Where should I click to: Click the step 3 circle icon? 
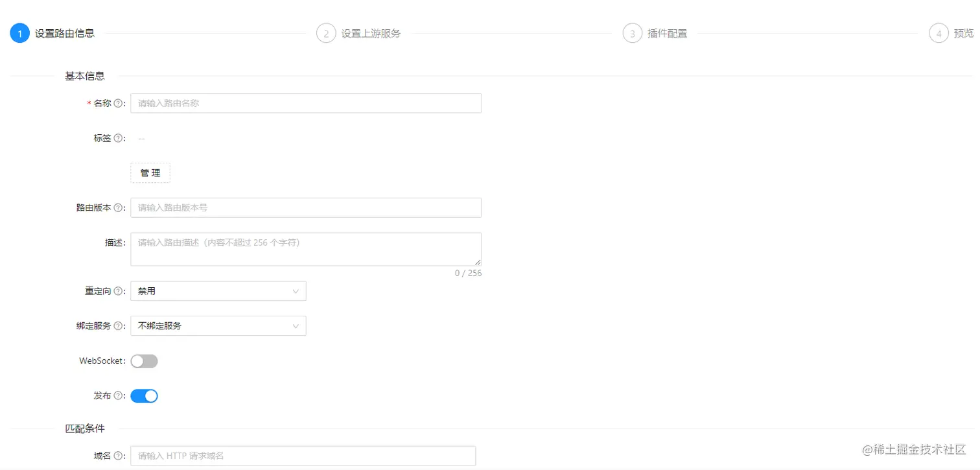633,33
